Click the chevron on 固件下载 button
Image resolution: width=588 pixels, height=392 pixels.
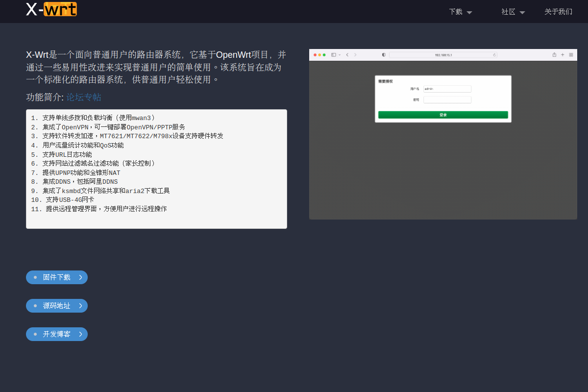pyautogui.click(x=80, y=277)
